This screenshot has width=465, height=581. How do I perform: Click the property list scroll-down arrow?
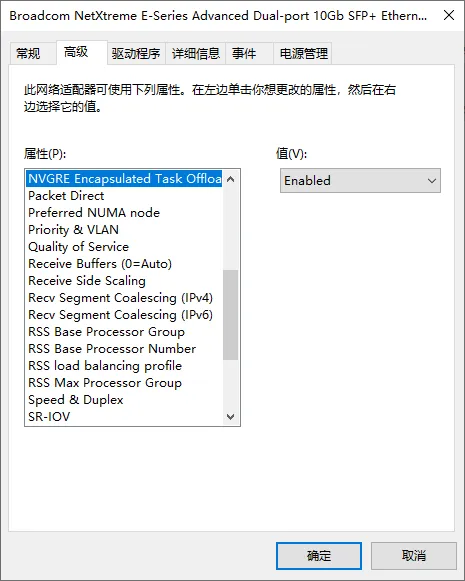[230, 416]
